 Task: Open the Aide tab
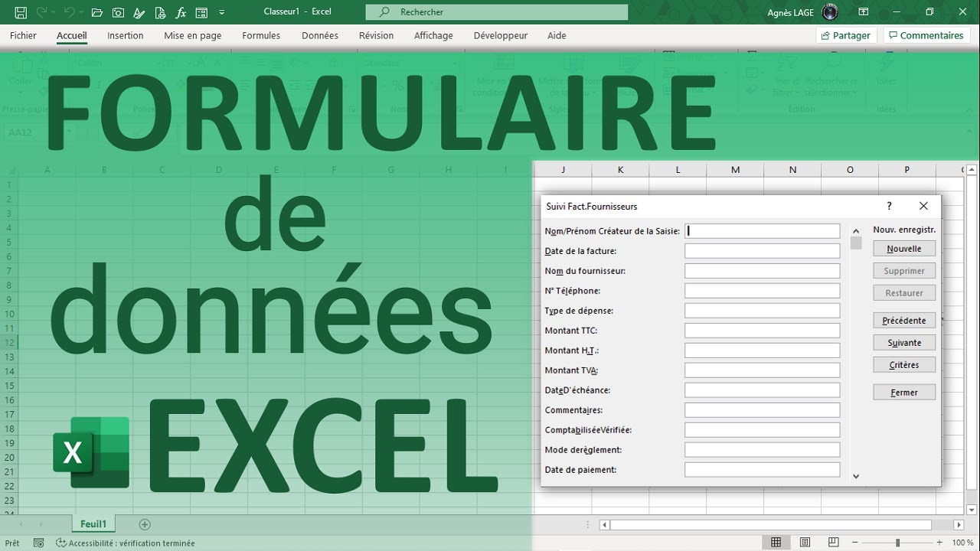point(557,35)
